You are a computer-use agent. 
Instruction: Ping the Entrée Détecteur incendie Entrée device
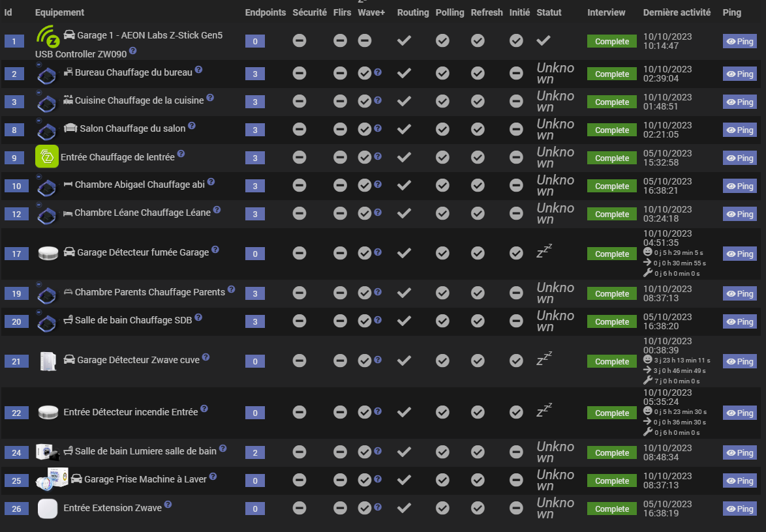click(x=739, y=413)
